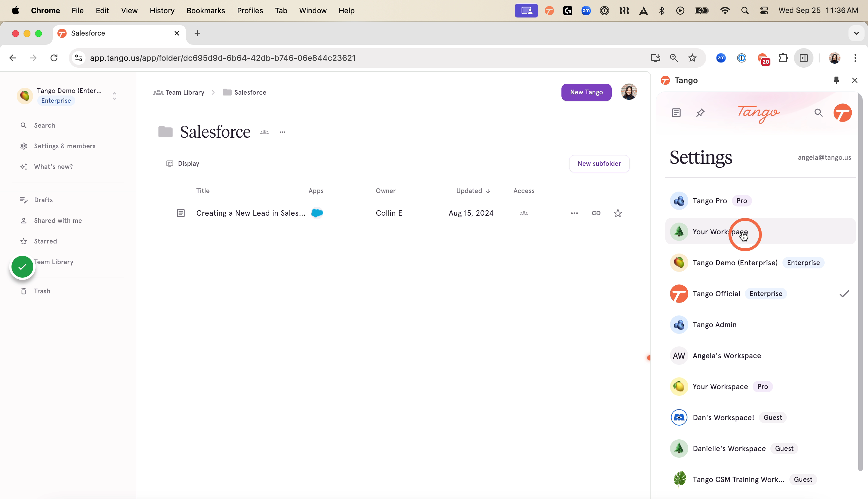This screenshot has width=868, height=499.
Task: Sort by the Updated column
Action: click(473, 191)
